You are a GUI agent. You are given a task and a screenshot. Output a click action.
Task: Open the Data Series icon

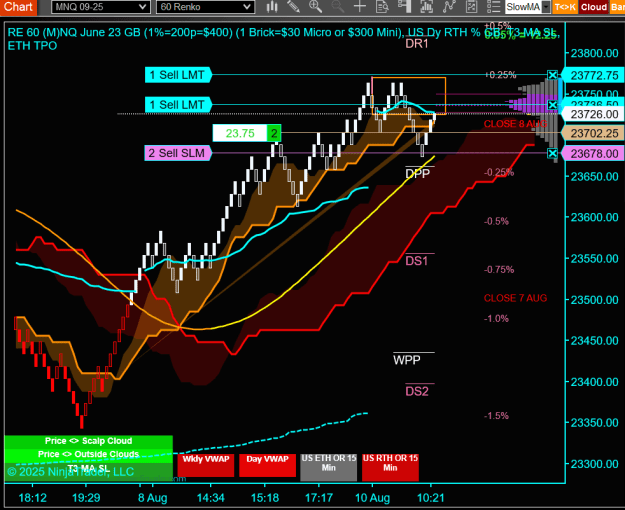click(426, 7)
